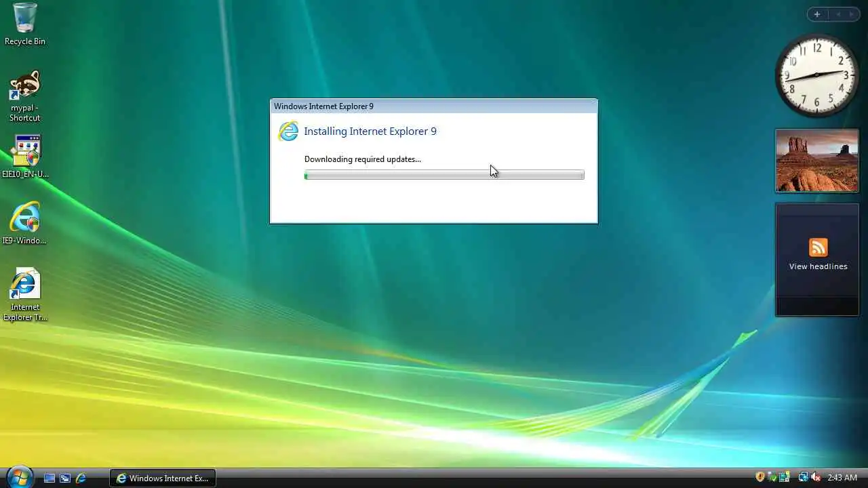Select the IE9-Windo... installer desktop icon
868x488 pixels.
click(24, 223)
